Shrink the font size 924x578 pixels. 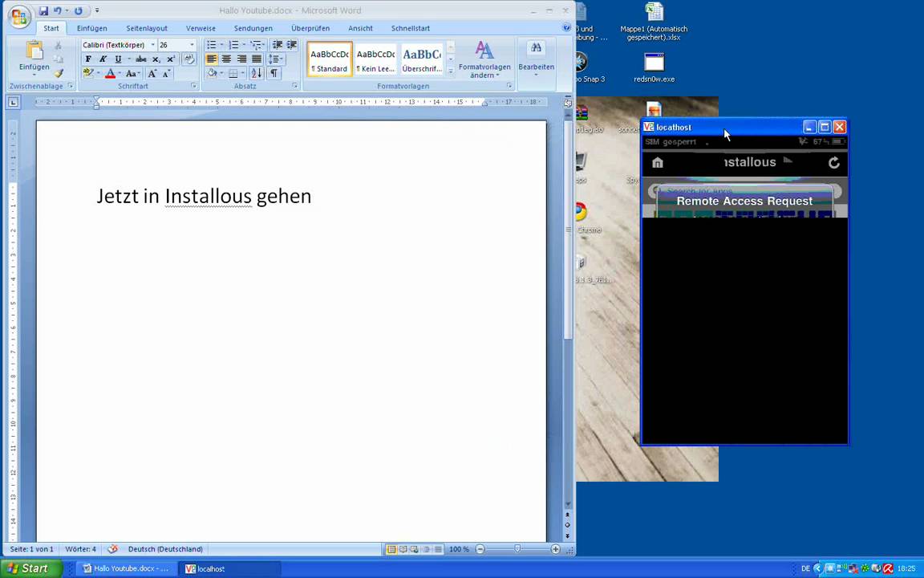point(166,73)
